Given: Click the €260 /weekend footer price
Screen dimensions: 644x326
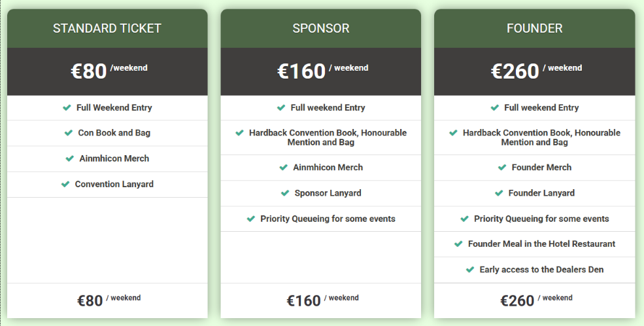Looking at the screenshot, I should pyautogui.click(x=535, y=300).
